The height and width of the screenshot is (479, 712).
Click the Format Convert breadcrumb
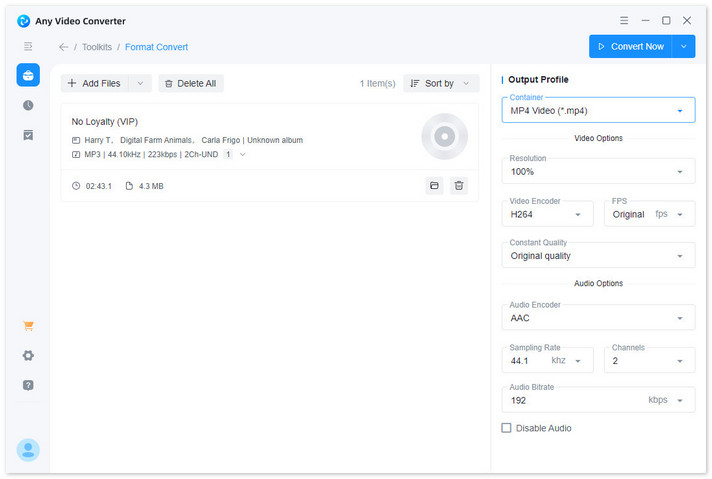coord(156,47)
